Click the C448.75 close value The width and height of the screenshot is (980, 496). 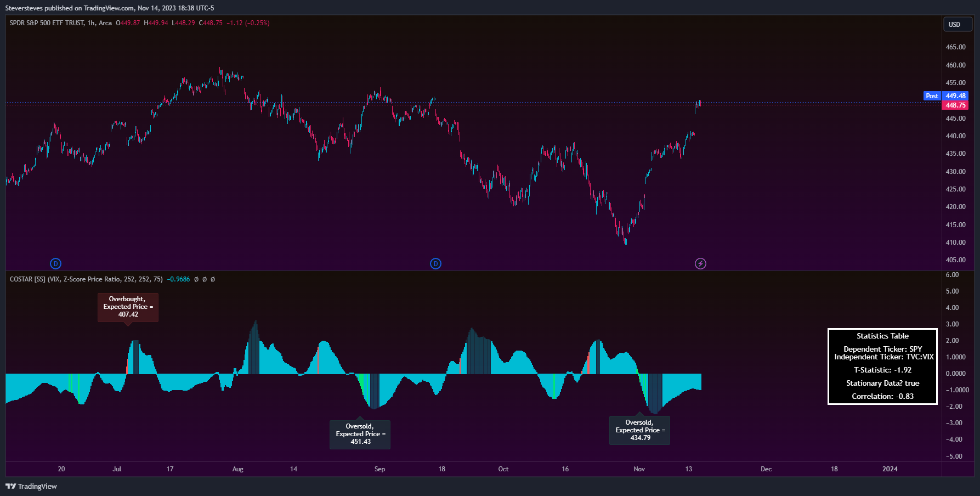(x=211, y=23)
